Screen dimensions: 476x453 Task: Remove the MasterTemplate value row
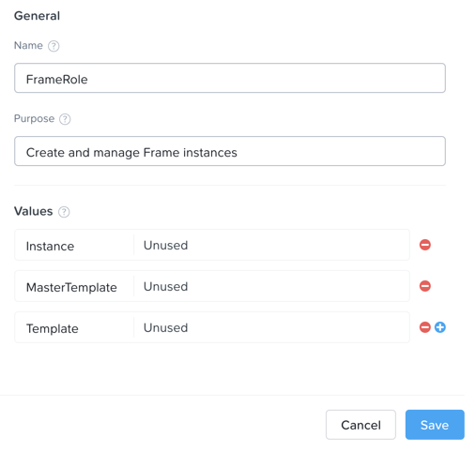coord(425,286)
